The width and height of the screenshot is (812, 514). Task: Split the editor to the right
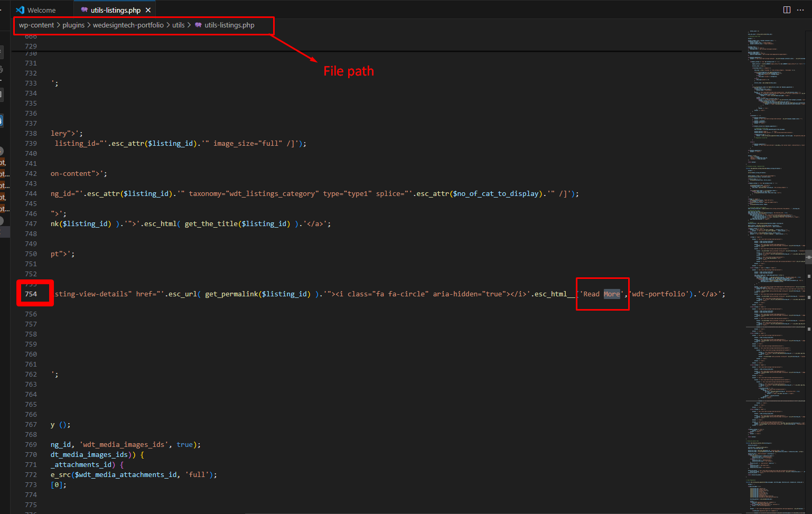[x=787, y=10]
